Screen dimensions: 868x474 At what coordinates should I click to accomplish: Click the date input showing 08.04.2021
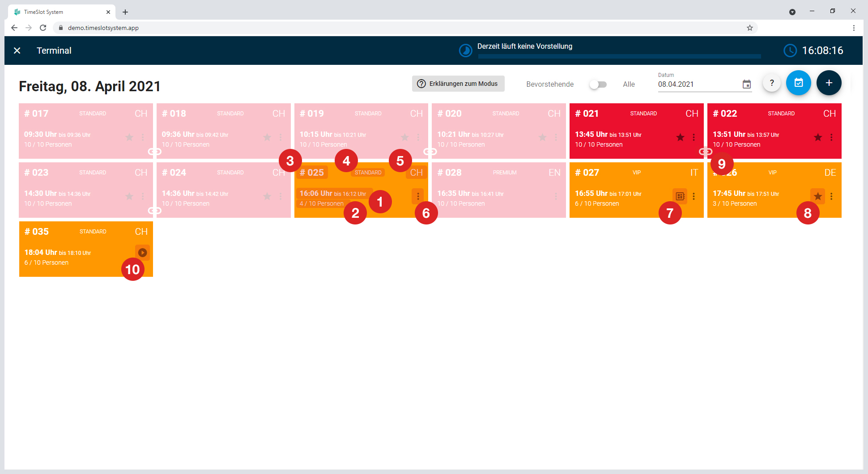698,84
